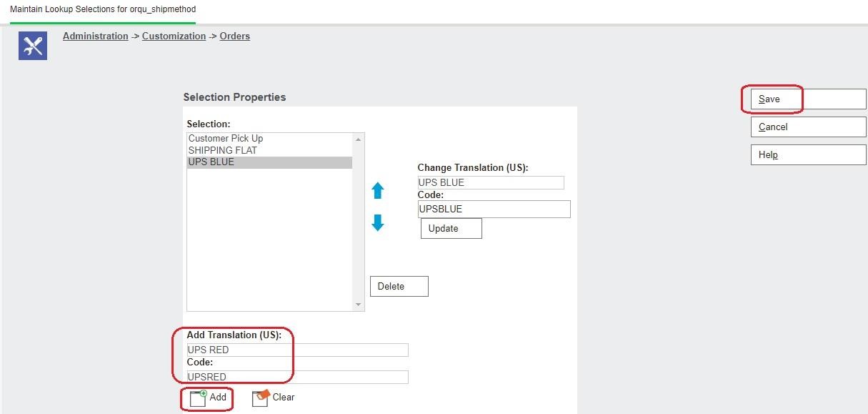Focus the Change Translation (US) field
Image resolution: width=868 pixels, height=414 pixels.
tap(491, 182)
